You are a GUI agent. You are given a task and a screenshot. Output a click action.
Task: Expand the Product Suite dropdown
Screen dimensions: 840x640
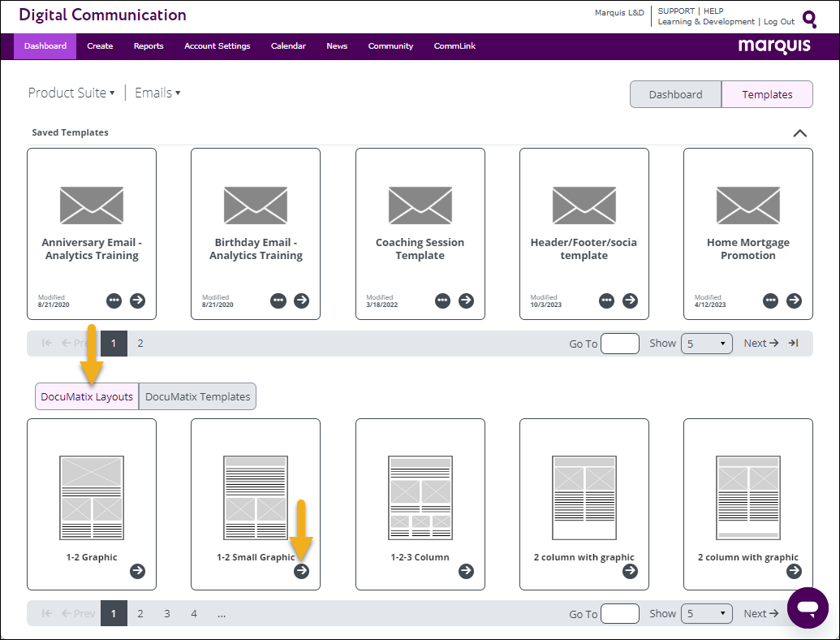(x=71, y=93)
